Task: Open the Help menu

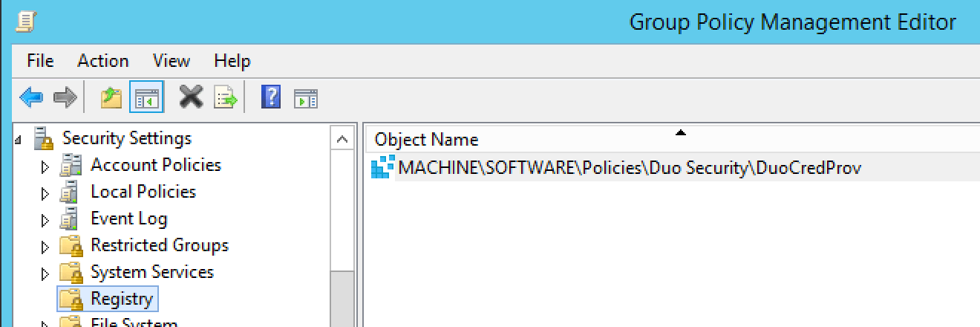Action: pyautogui.click(x=232, y=61)
